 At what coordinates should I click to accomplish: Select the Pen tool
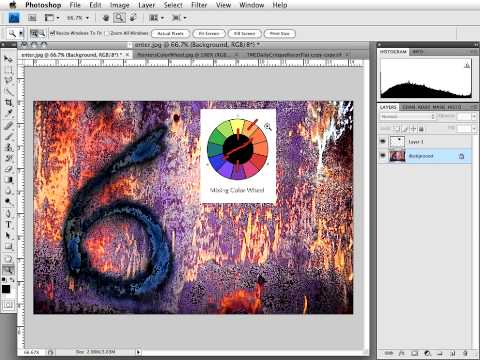[8, 214]
